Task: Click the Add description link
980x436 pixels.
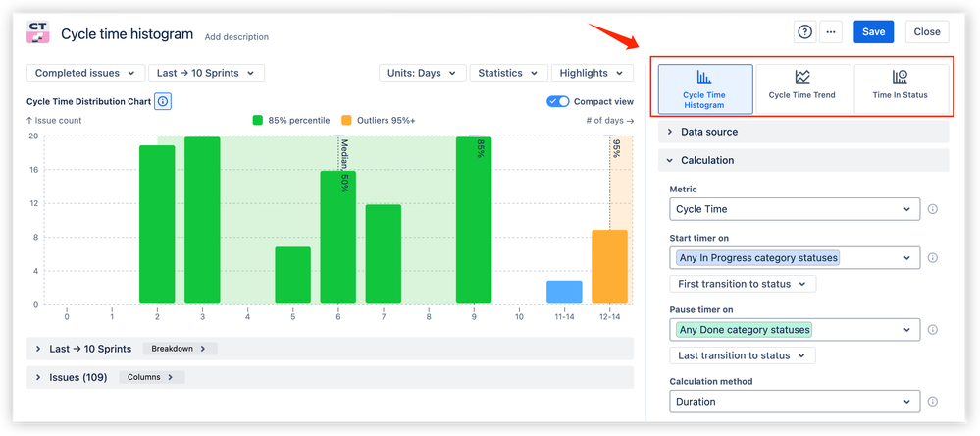Action: click(x=236, y=37)
